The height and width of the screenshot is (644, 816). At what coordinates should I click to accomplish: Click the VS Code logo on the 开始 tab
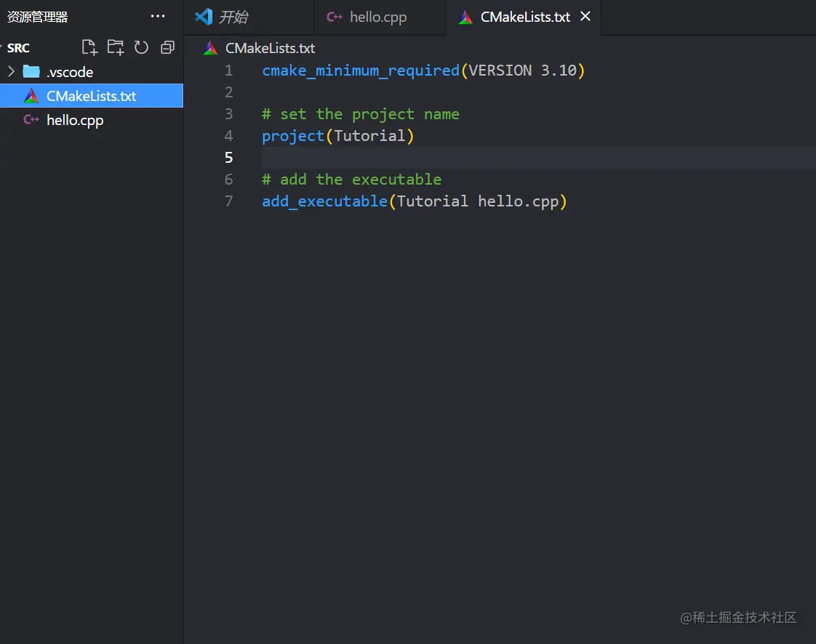(x=204, y=17)
